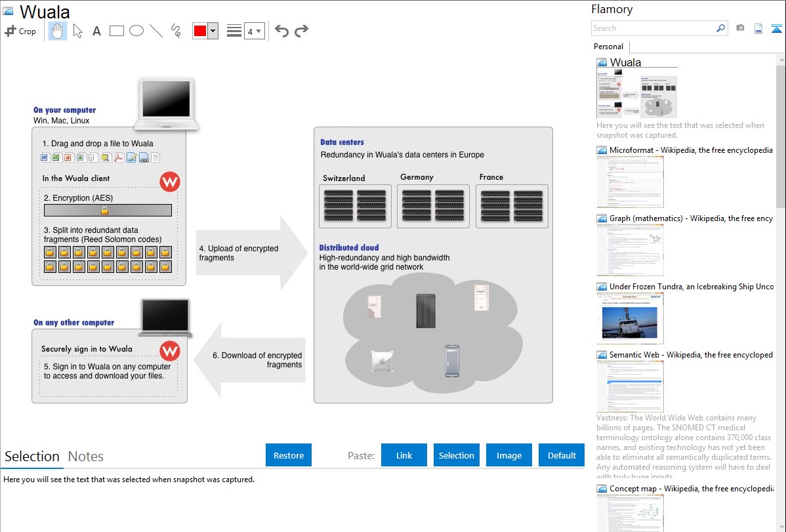The height and width of the screenshot is (532, 786).
Task: Click the grey description text under Wuala thumbnail
Action: coord(680,130)
